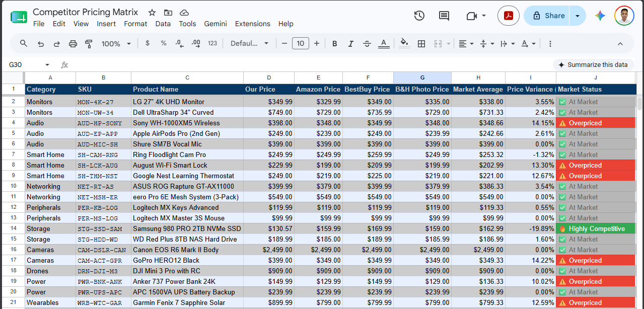Expand the Share options arrow
Viewport: 644px width, 309px height.
[x=578, y=16]
